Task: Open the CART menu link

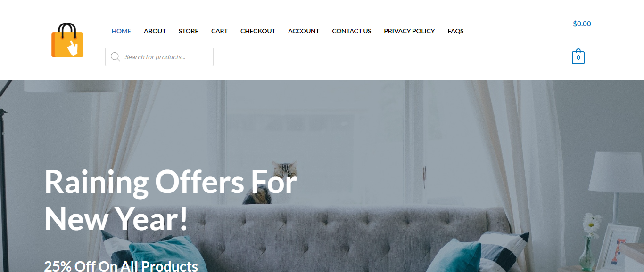Action: (219, 31)
